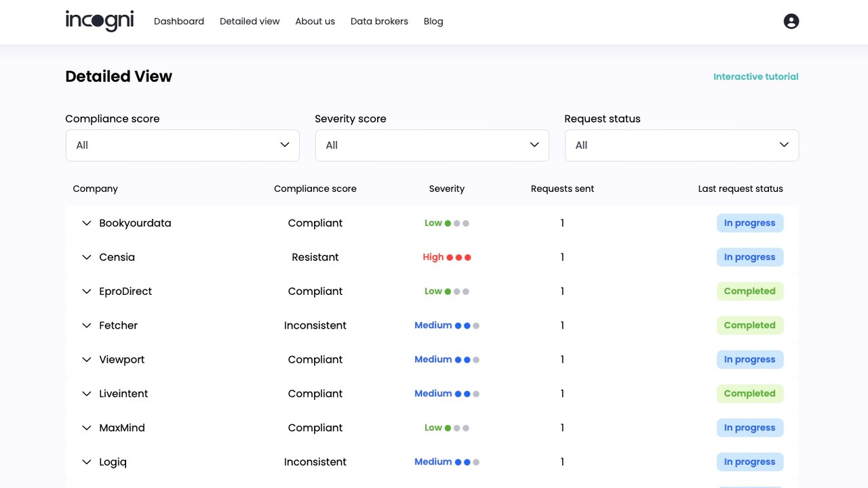
Task: Open the Data brokers menu item
Action: [379, 21]
